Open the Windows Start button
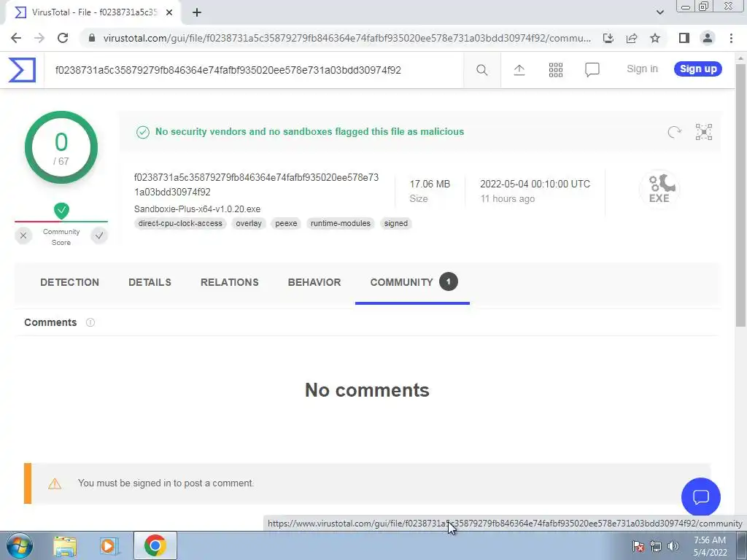747x560 pixels. coord(20,545)
